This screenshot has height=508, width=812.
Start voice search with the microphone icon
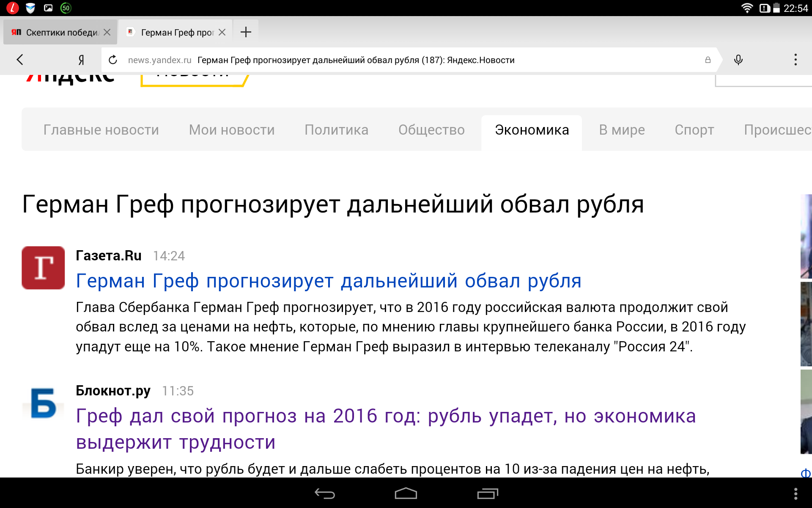[x=738, y=60]
